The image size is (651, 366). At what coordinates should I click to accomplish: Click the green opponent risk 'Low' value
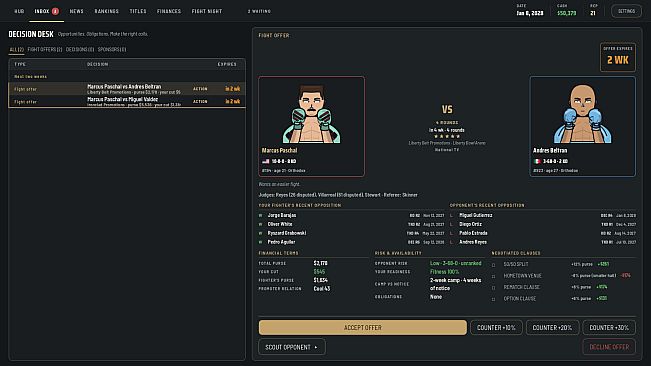point(455,263)
